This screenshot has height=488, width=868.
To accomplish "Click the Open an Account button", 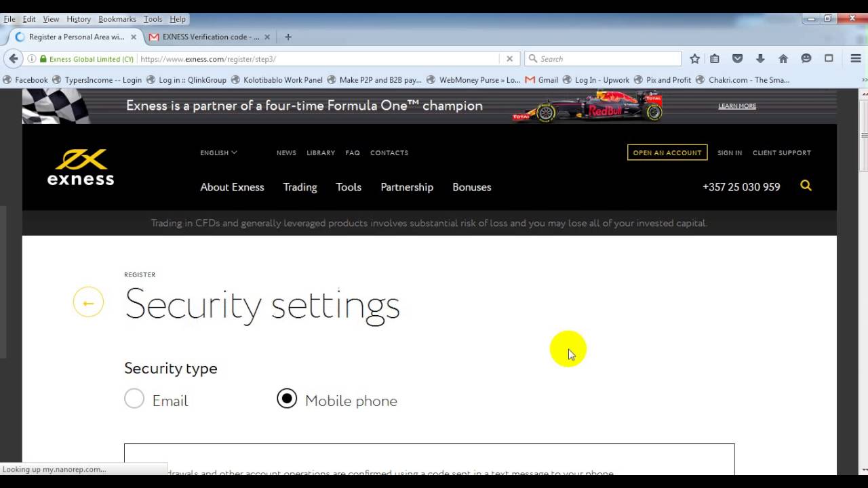I will (x=667, y=152).
